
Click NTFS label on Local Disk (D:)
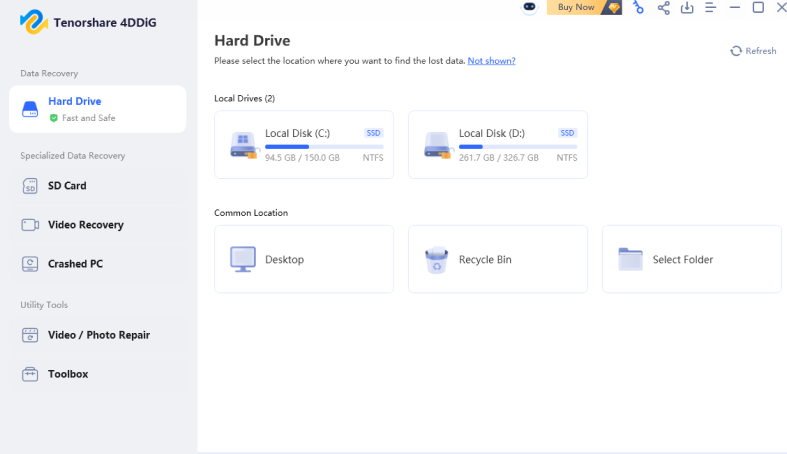click(567, 158)
